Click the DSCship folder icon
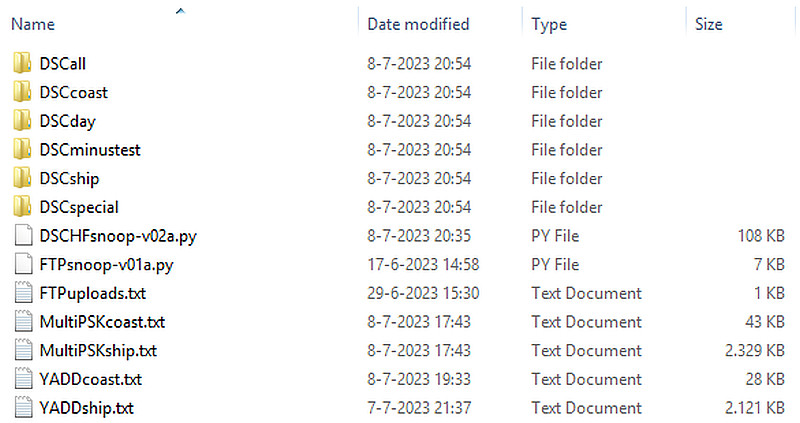The height and width of the screenshot is (423, 800). pos(24,178)
